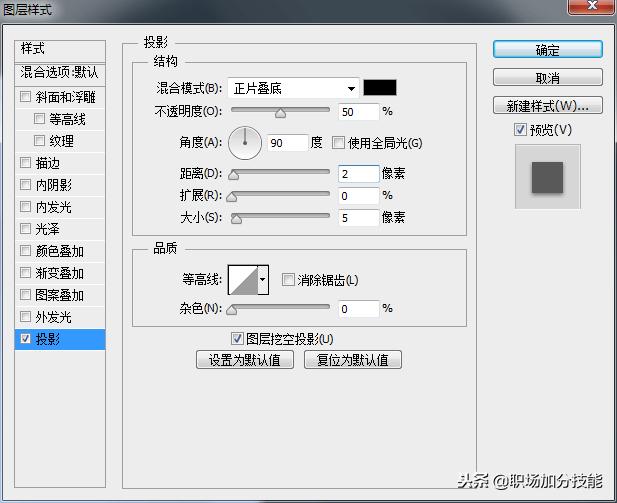
Task: Focus the 大小 pixel value field
Action: (358, 218)
